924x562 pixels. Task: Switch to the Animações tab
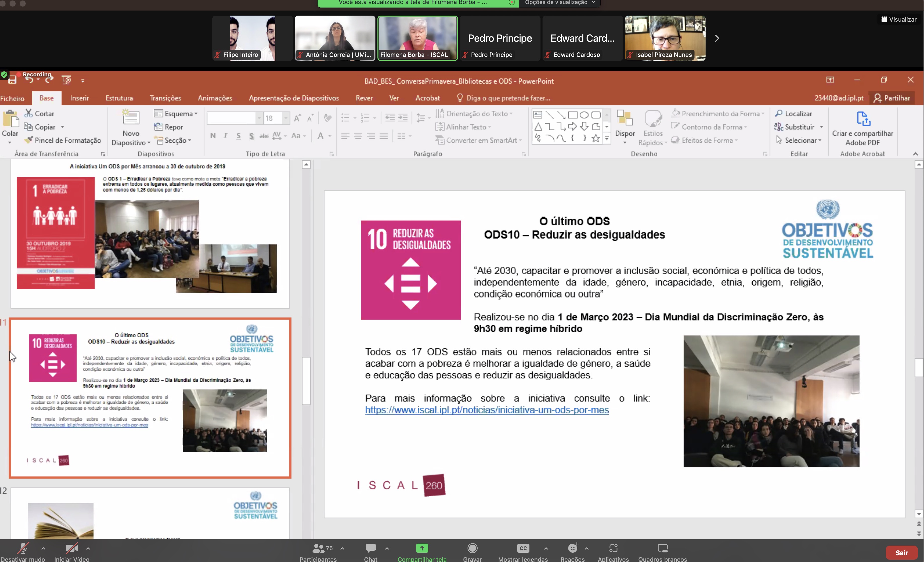215,98
